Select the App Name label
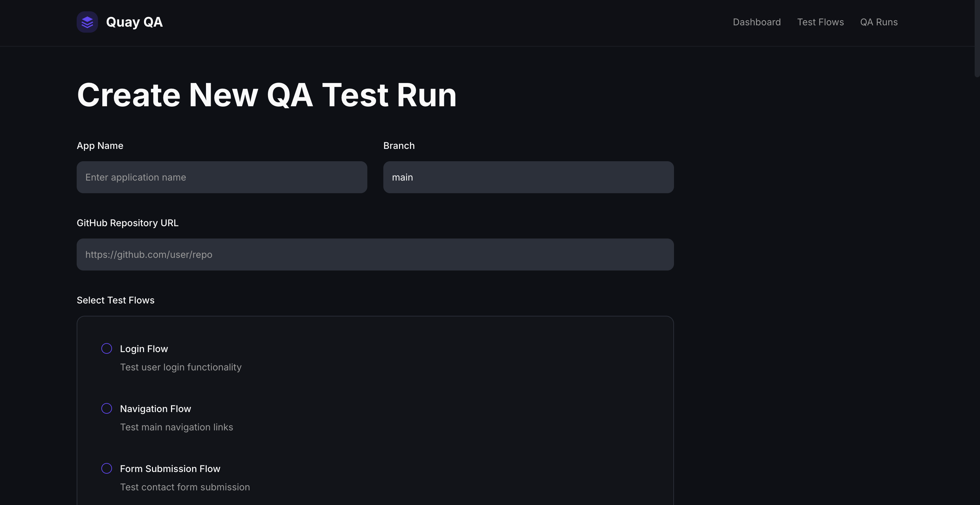This screenshot has height=505, width=980. pos(100,145)
